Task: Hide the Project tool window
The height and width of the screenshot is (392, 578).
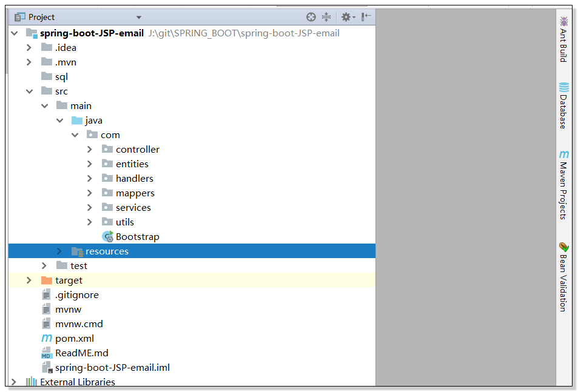Action: 365,17
